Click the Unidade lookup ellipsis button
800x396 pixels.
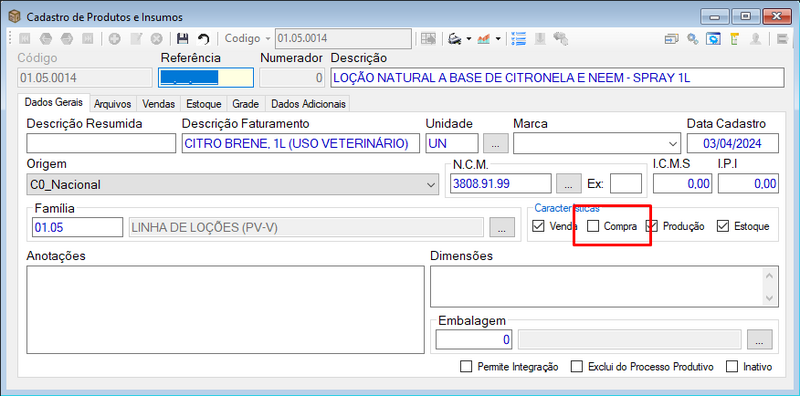(x=495, y=143)
